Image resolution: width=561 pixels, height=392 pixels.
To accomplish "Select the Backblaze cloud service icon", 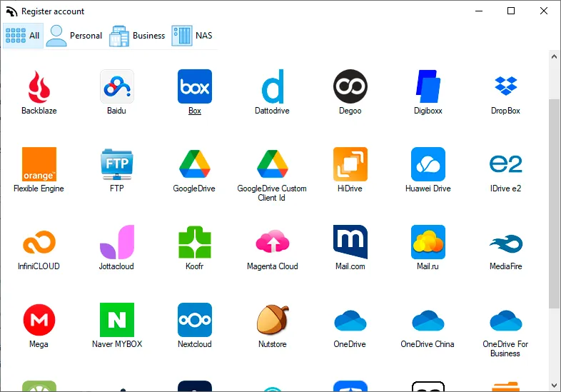I will (39, 86).
